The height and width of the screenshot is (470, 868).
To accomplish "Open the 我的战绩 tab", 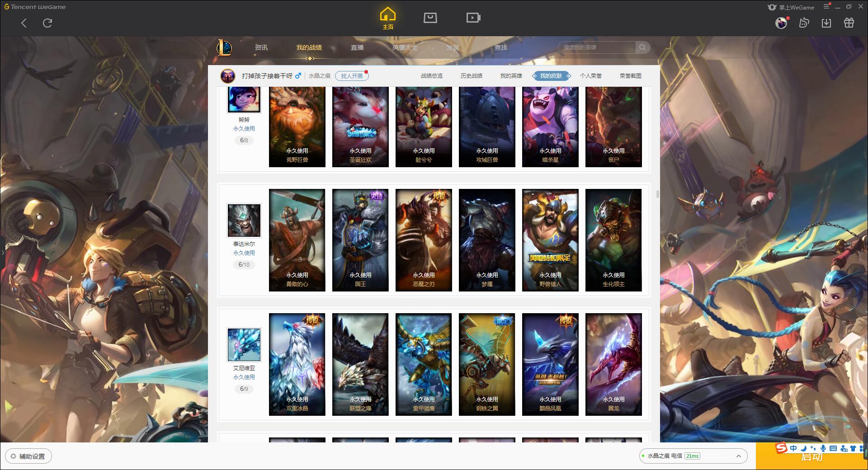I will pyautogui.click(x=309, y=47).
